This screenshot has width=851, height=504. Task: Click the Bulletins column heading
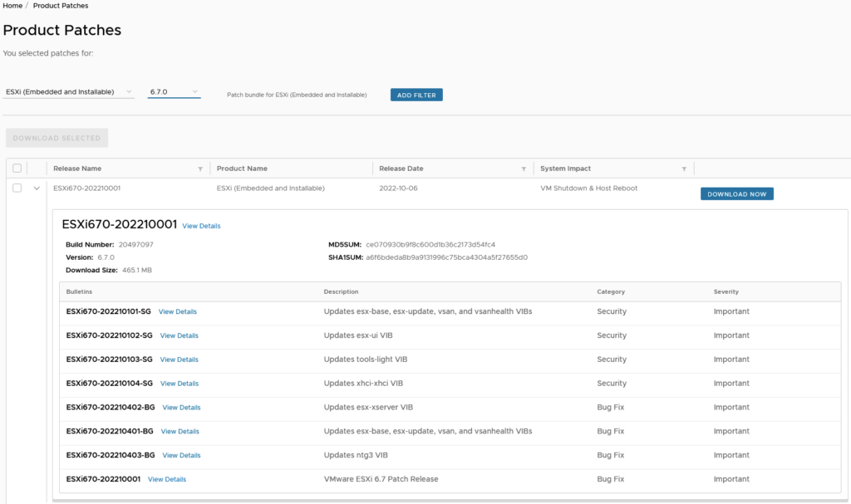pos(79,292)
